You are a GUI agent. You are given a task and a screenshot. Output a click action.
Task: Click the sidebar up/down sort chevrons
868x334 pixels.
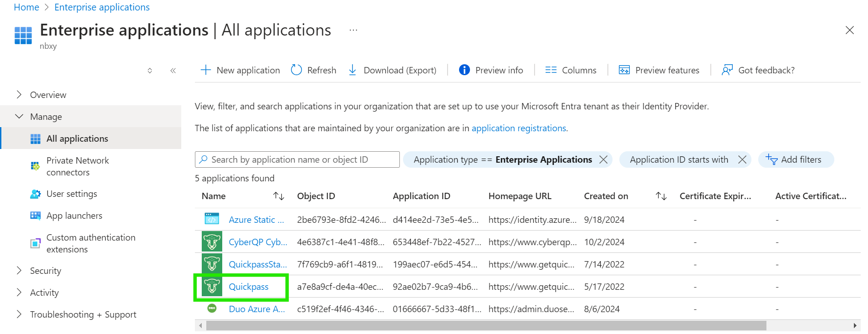tap(150, 71)
